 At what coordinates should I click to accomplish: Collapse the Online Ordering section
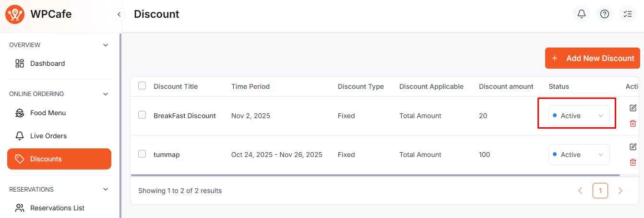click(106, 94)
